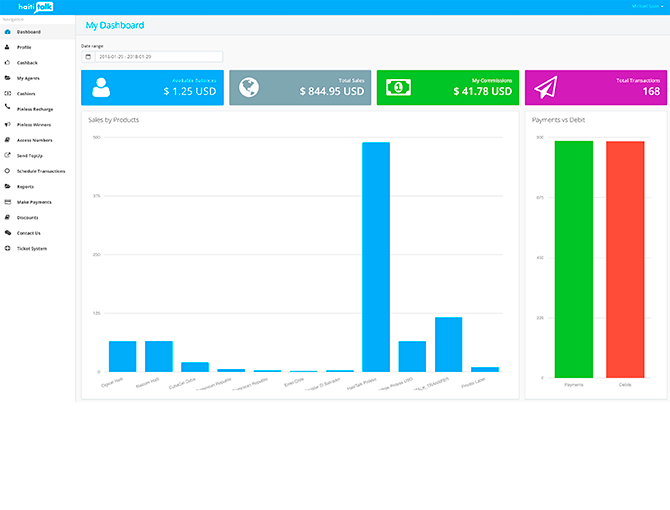Click the calendar icon beside date range
This screenshot has height=510, width=670.
[88, 57]
